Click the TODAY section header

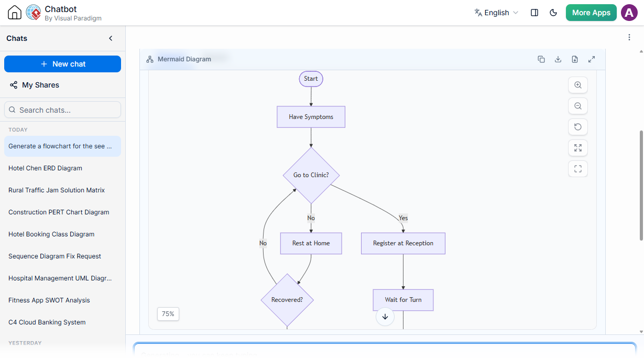pos(18,129)
